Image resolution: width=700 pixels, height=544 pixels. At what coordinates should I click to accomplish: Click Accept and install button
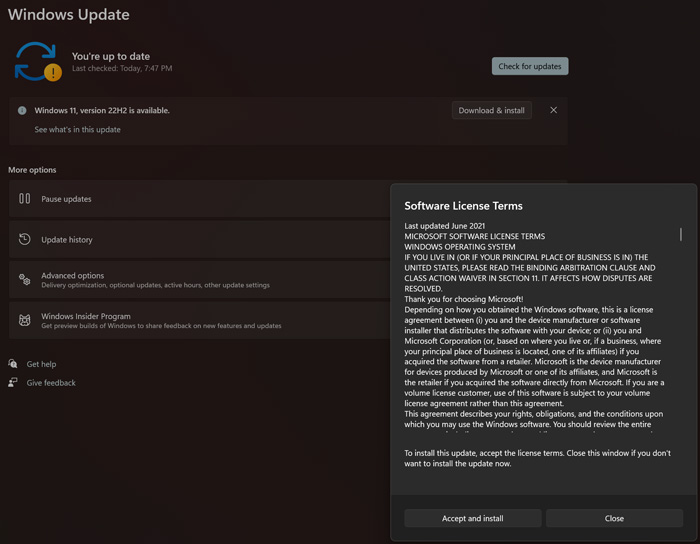473,518
